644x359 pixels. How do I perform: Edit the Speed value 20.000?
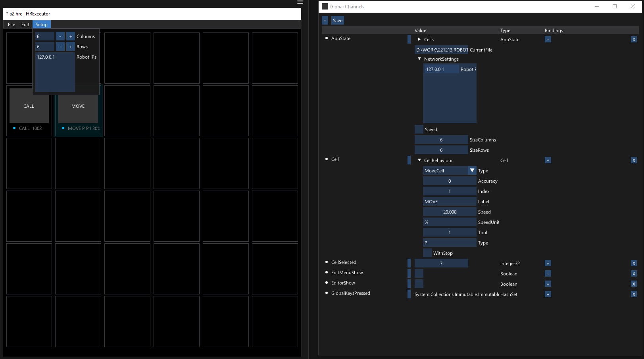(450, 212)
